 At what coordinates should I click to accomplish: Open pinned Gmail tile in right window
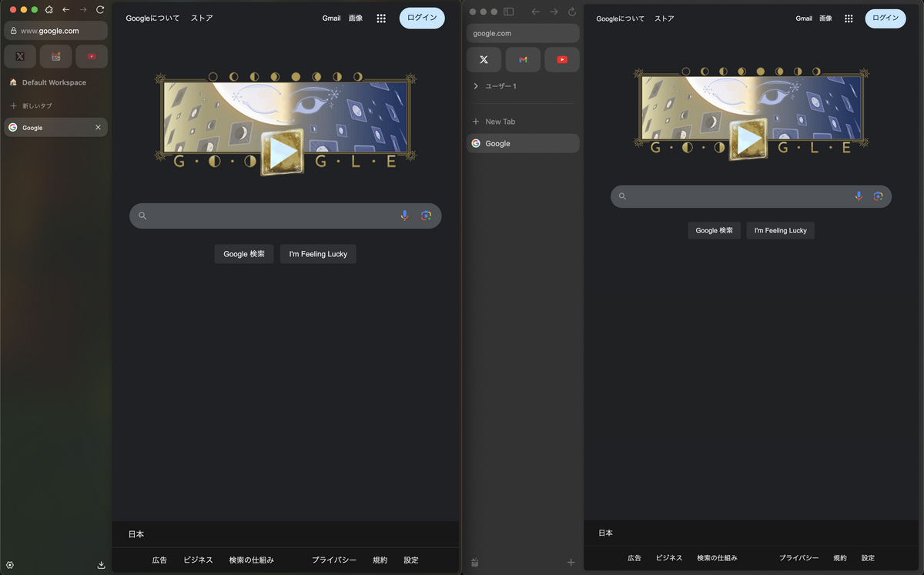pos(523,59)
